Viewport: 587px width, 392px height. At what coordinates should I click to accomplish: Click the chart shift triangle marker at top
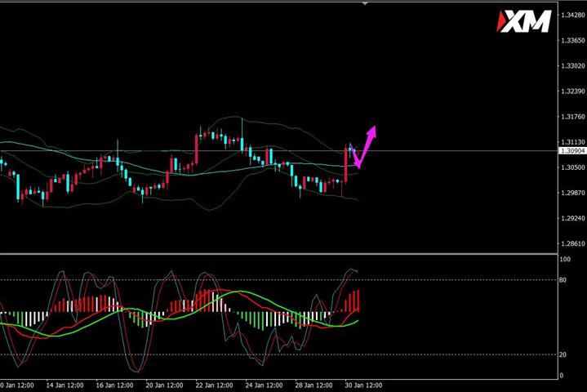365,3
